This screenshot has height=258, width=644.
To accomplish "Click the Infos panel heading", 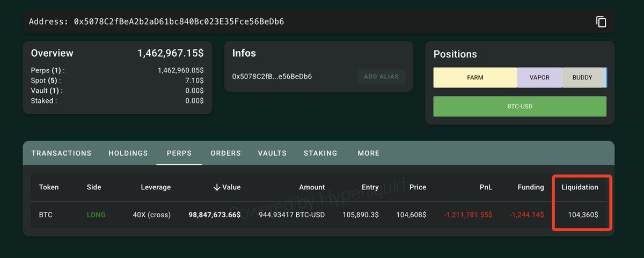I will (244, 53).
